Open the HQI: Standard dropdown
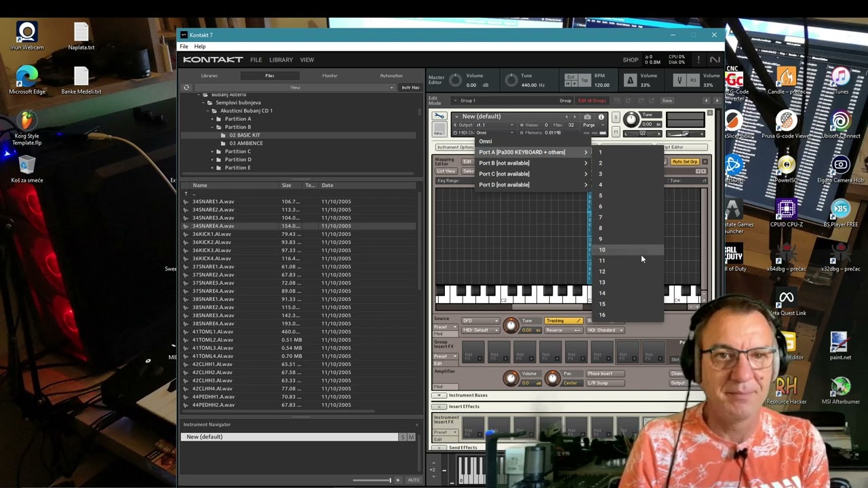Image resolution: width=868 pixels, height=488 pixels. click(605, 330)
